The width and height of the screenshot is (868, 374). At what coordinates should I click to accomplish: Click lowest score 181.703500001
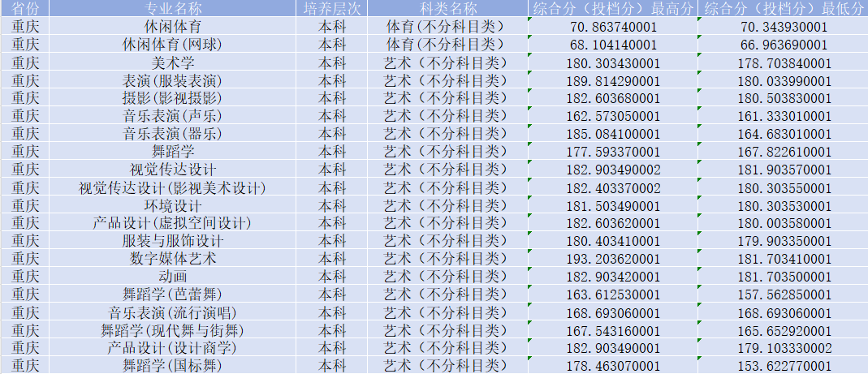point(783,277)
